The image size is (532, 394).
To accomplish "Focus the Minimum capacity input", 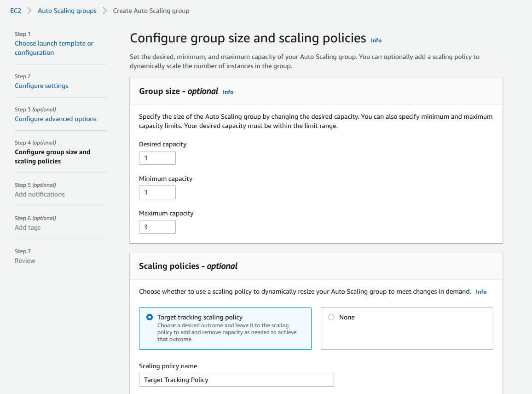I will pos(157,192).
